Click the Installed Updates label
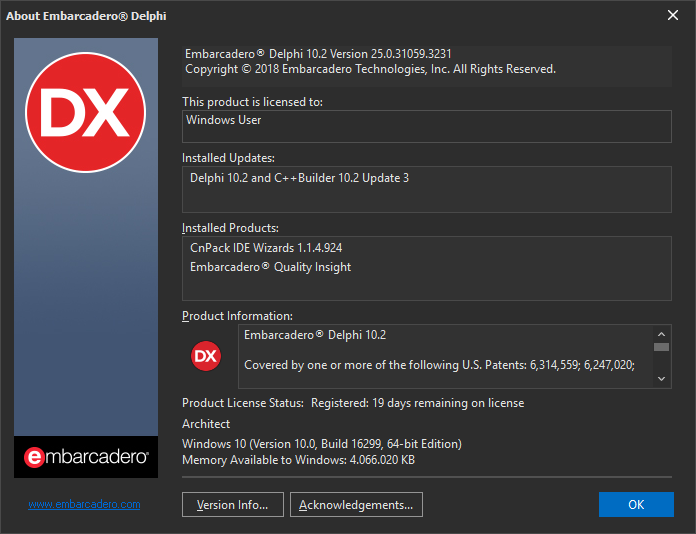 (228, 158)
